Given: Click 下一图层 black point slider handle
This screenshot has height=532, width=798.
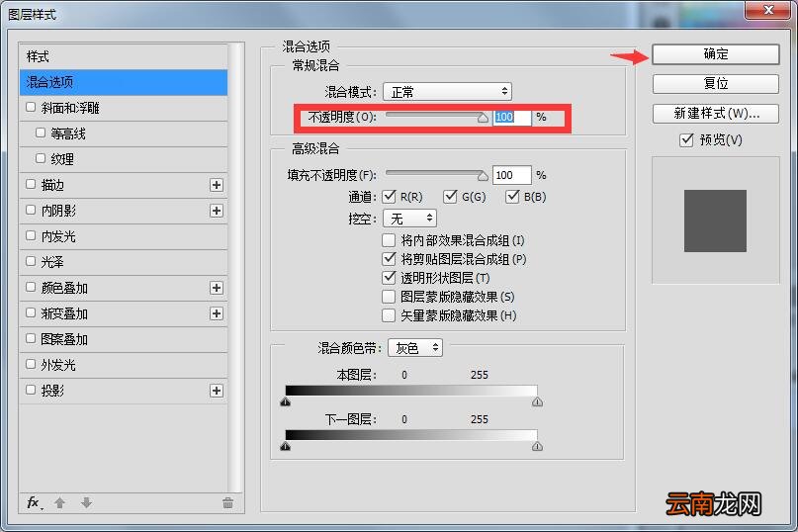Looking at the screenshot, I should click(286, 446).
